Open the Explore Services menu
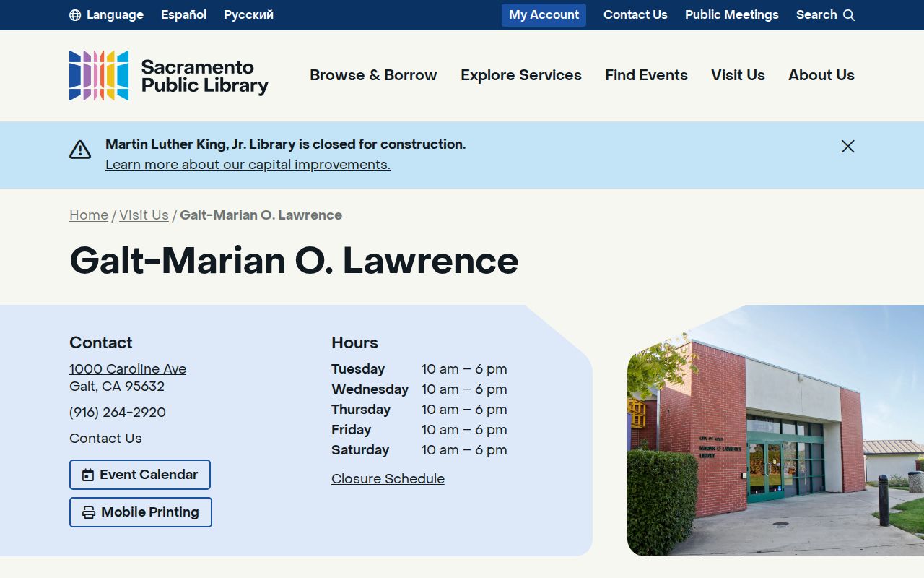This screenshot has width=924, height=578. (x=521, y=75)
